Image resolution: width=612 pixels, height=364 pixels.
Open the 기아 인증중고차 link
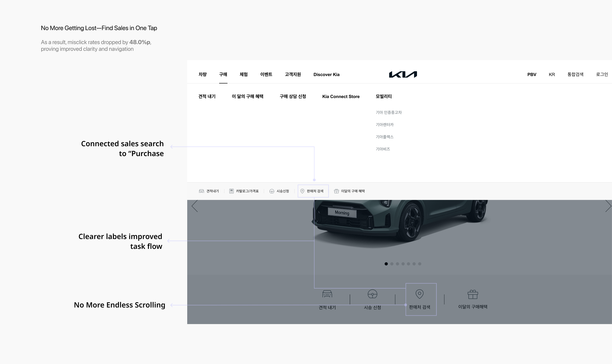[x=388, y=112]
